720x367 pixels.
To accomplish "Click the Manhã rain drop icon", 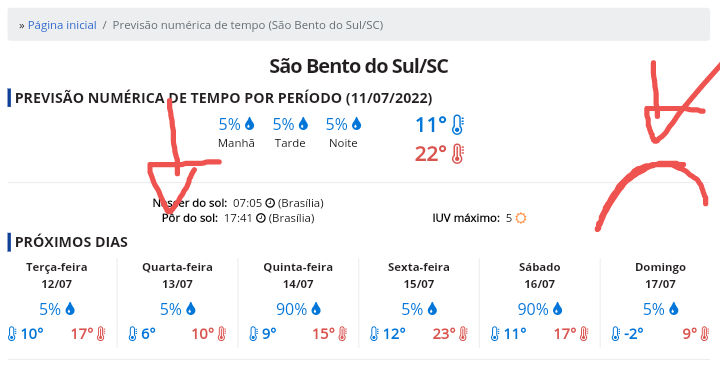I will pyautogui.click(x=249, y=124).
